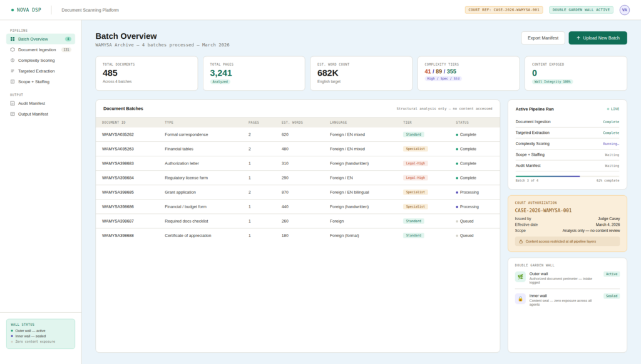Click the Complexity Scoring clock icon
641x364 pixels.
[x=13, y=60]
